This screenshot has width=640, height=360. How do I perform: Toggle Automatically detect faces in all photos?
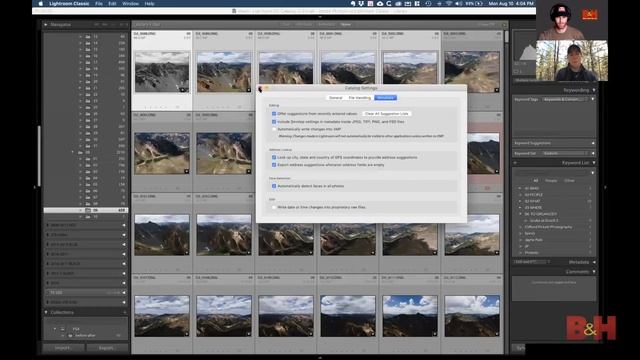click(x=274, y=186)
